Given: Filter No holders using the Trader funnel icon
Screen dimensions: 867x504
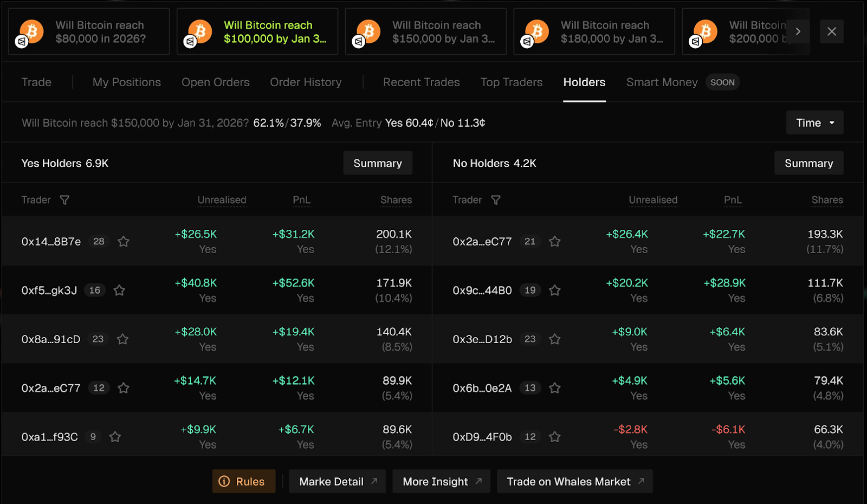Looking at the screenshot, I should coord(496,200).
